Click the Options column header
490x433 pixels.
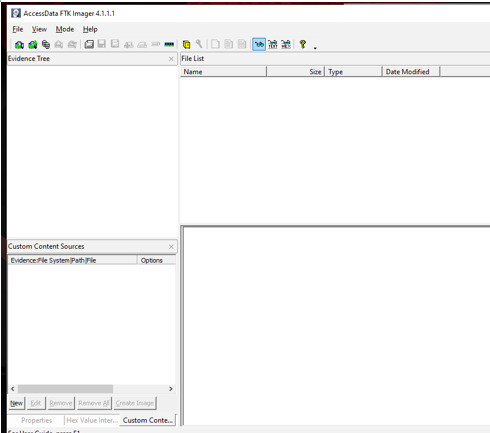(157, 260)
